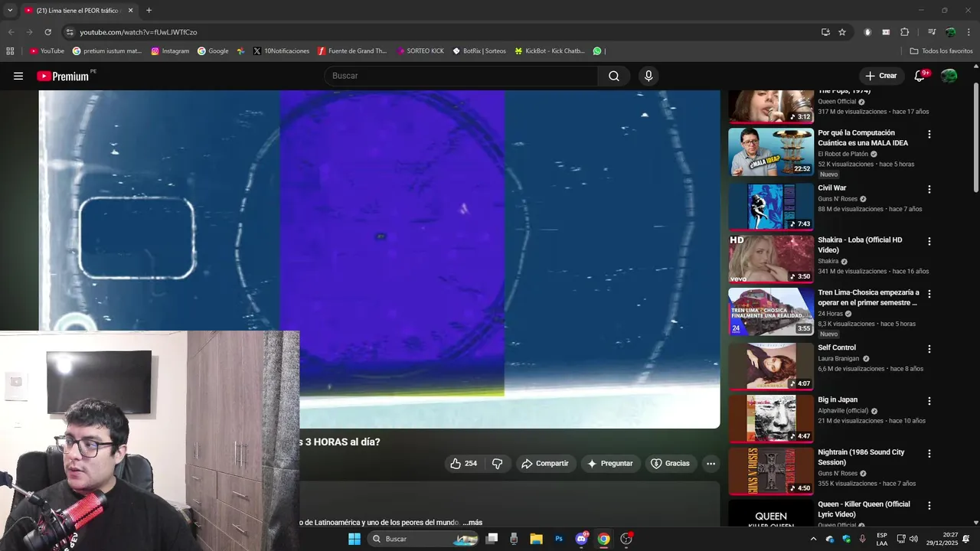Open the three-dot menu beside Gracias
Image resolution: width=980 pixels, height=551 pixels.
[710, 464]
